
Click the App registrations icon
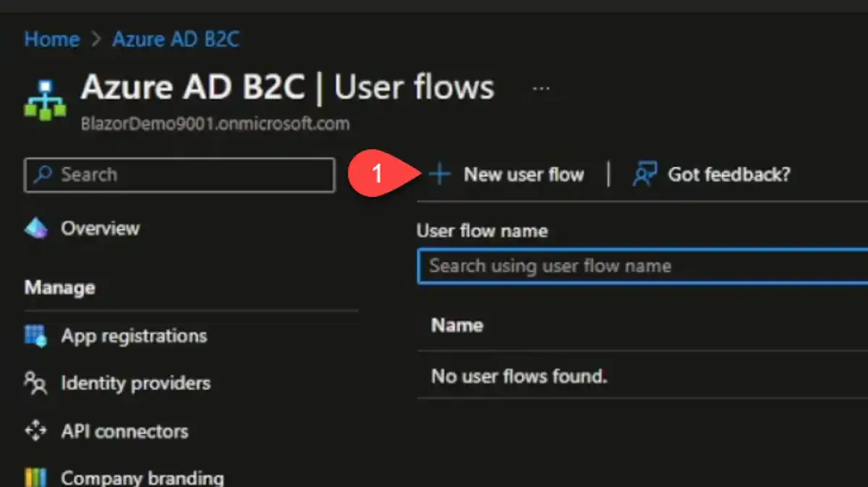pyautogui.click(x=35, y=336)
